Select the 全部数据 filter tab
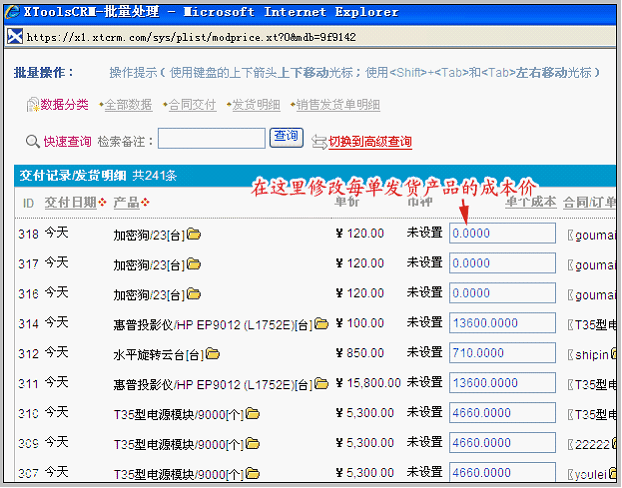 [x=127, y=105]
